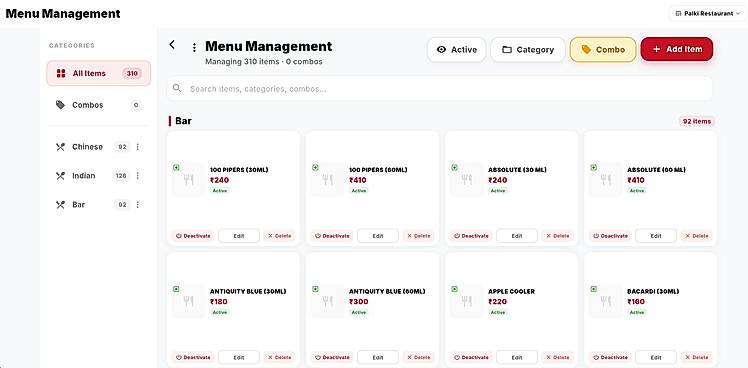748x368 pixels.
Task: Deactivate ANTIQUITY BLUE (60ML)
Action: 332,357
